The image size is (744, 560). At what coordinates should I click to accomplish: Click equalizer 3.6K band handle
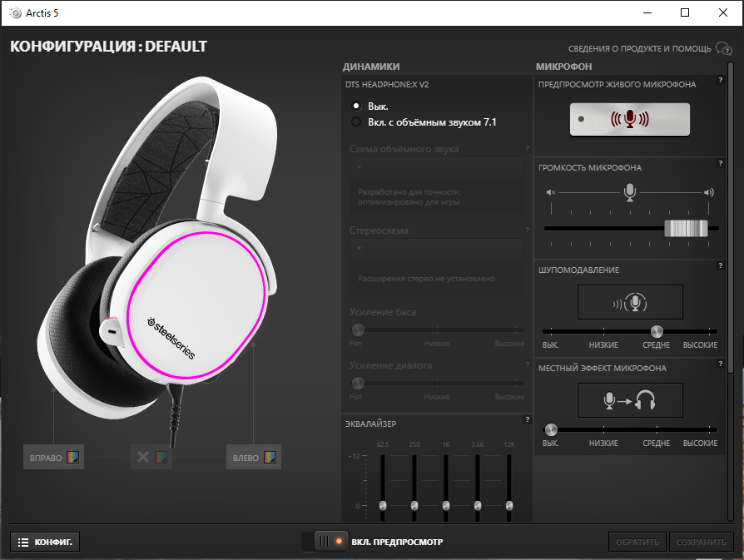(478, 505)
